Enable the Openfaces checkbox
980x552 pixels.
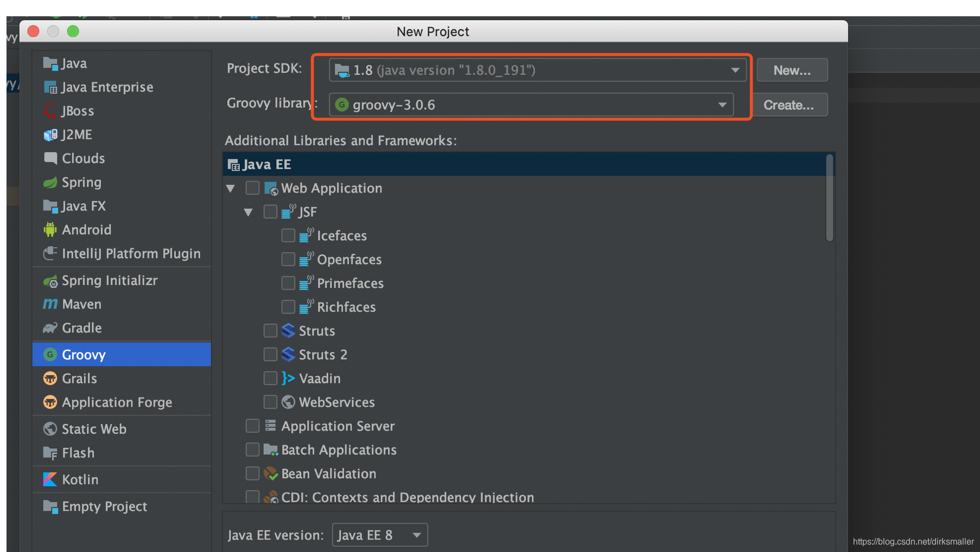tap(288, 260)
